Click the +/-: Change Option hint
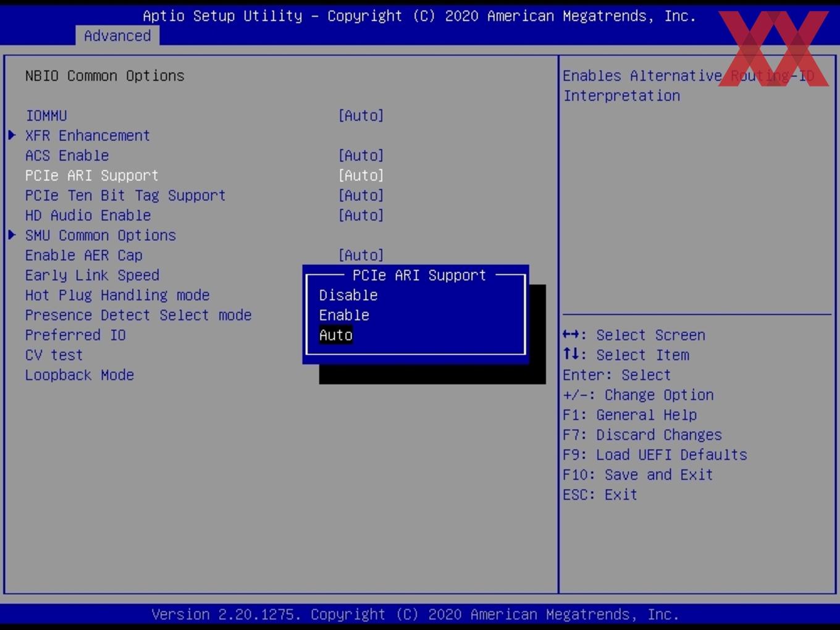 pos(638,395)
